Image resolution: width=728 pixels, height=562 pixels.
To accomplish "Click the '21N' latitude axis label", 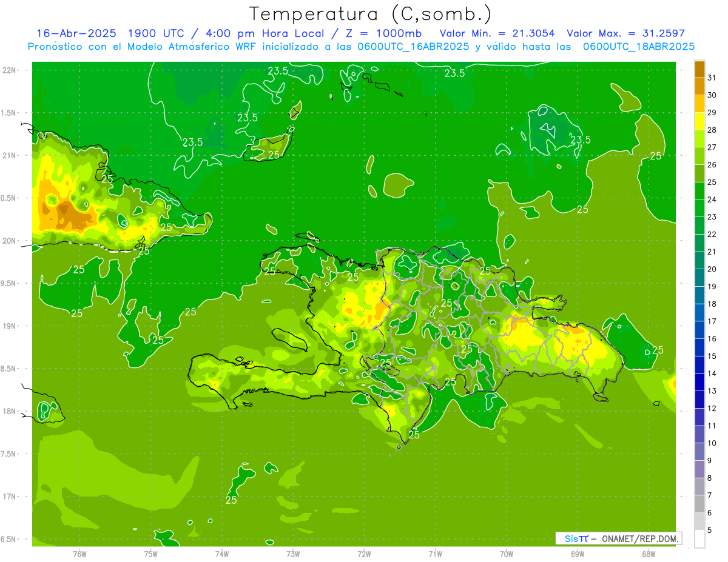I will pyautogui.click(x=10, y=156).
